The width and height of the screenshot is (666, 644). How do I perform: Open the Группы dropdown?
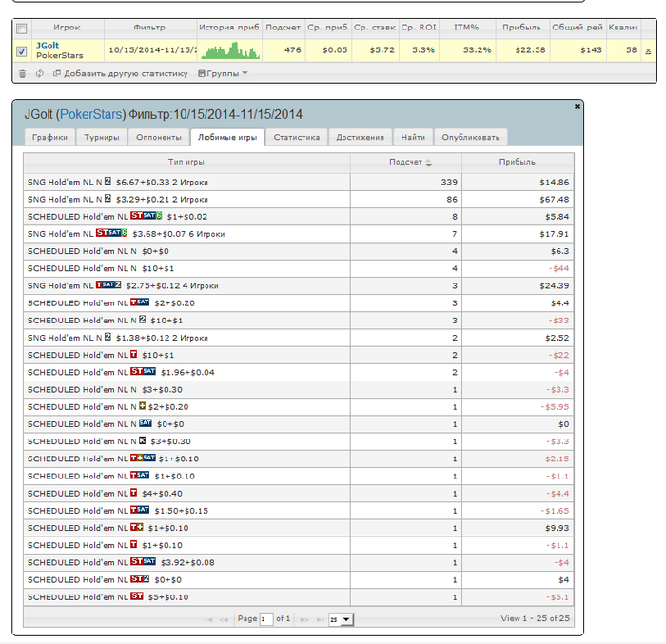[223, 73]
